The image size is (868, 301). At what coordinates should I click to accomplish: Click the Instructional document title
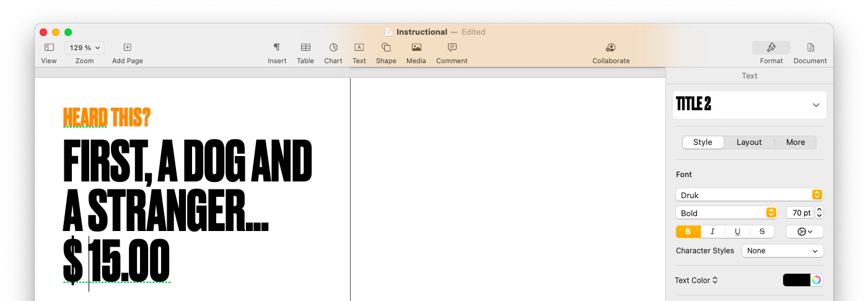(422, 32)
